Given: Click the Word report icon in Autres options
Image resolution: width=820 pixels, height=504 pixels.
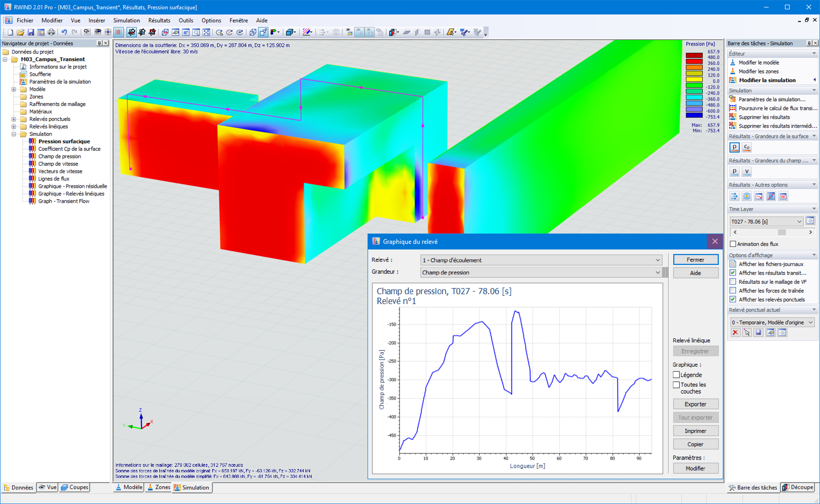Looking at the screenshot, I should click(x=783, y=196).
